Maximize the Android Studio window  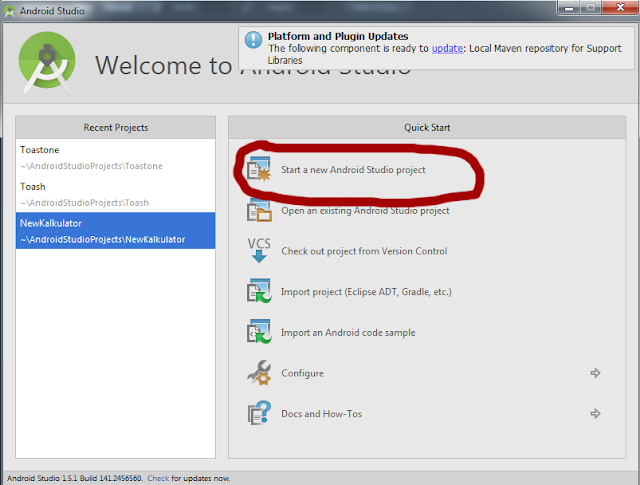click(590, 7)
